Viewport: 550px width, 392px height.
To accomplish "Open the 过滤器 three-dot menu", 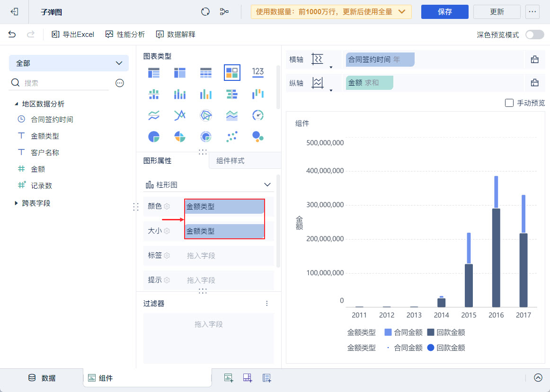I will pyautogui.click(x=267, y=304).
